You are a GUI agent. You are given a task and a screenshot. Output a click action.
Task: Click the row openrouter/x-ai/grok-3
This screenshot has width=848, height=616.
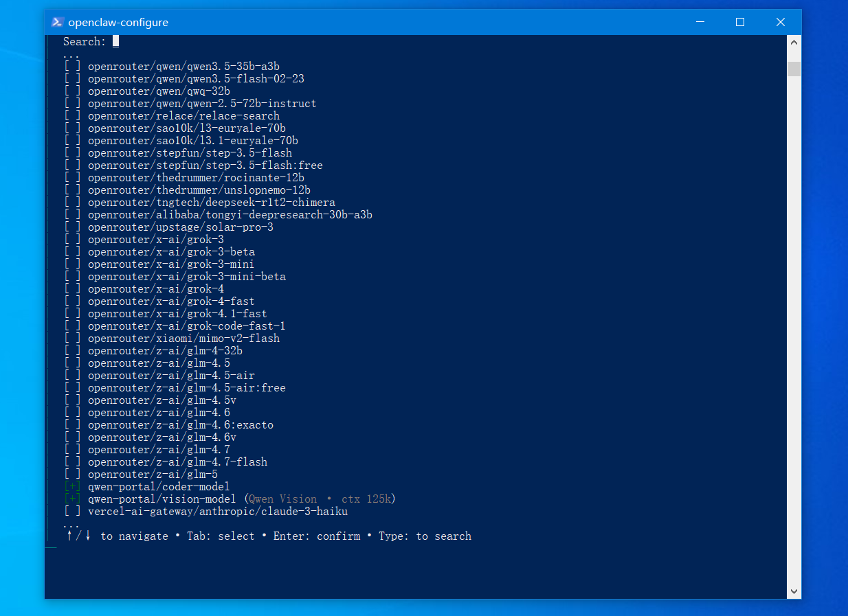[x=144, y=240]
